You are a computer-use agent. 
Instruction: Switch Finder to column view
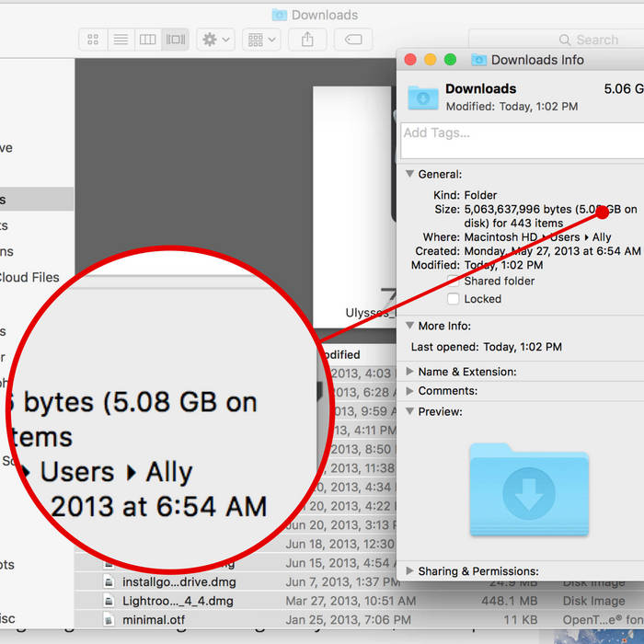(148, 40)
